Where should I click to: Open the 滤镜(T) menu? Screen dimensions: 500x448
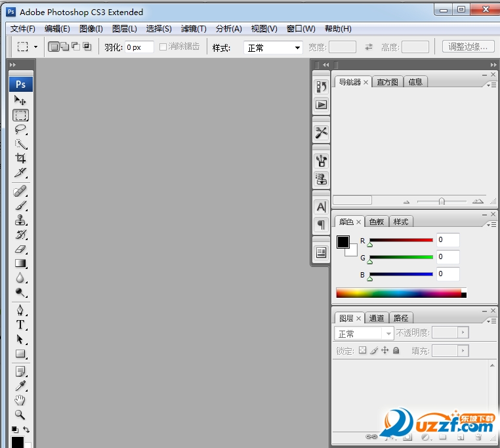tap(194, 29)
